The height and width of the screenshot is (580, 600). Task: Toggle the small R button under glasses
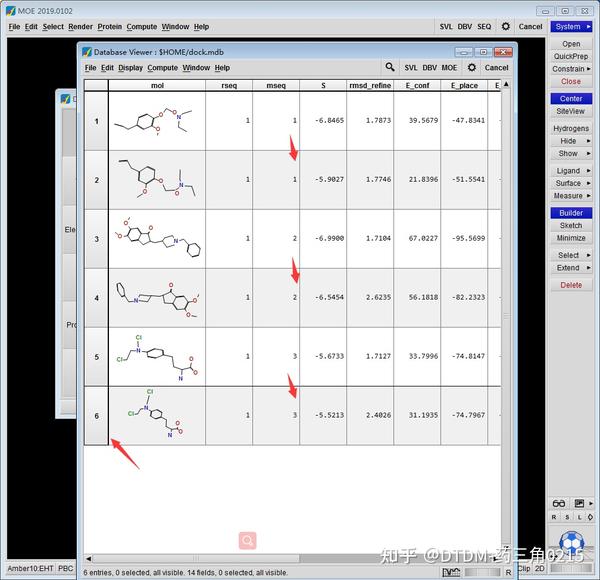click(554, 517)
